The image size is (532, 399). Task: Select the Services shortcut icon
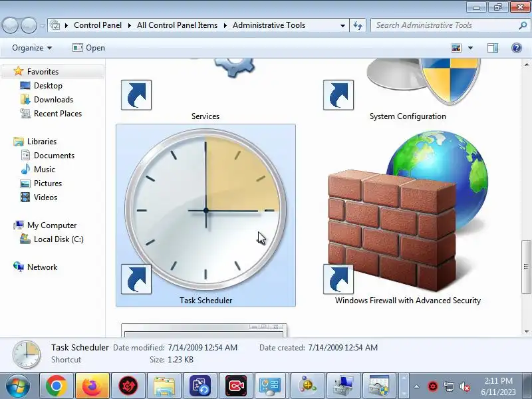[205, 85]
